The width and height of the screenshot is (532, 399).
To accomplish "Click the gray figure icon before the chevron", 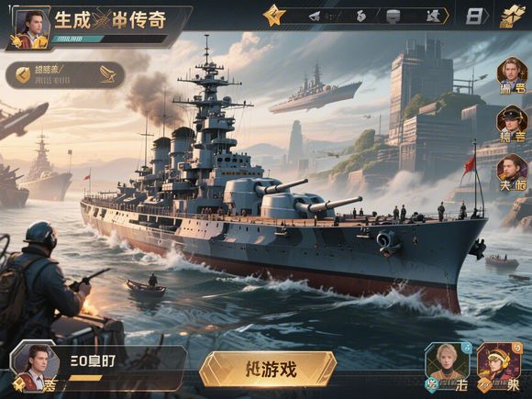I will [433, 16].
